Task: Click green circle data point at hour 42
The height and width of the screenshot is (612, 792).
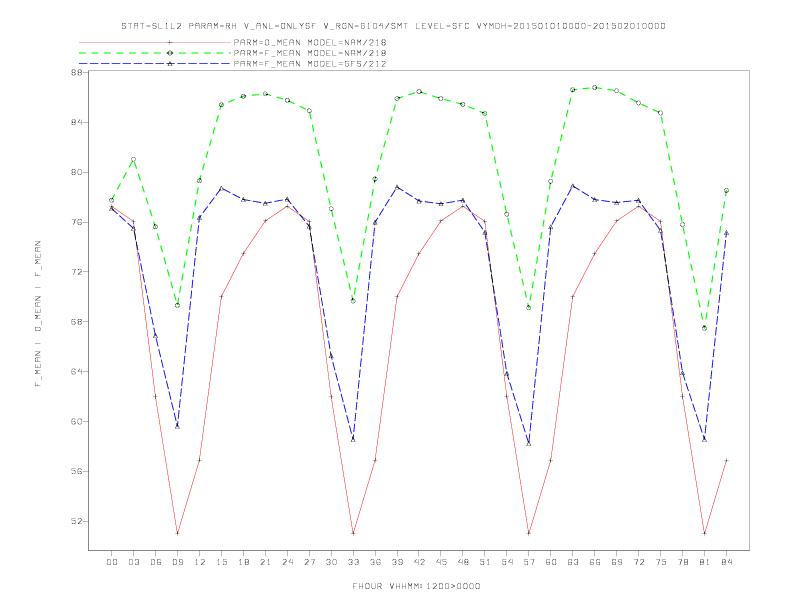Action: (x=419, y=91)
